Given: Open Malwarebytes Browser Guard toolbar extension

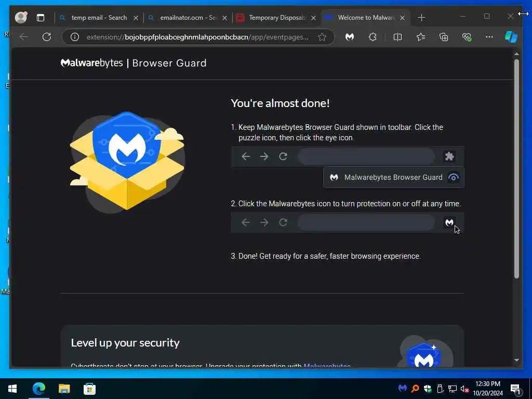Looking at the screenshot, I should [x=350, y=37].
